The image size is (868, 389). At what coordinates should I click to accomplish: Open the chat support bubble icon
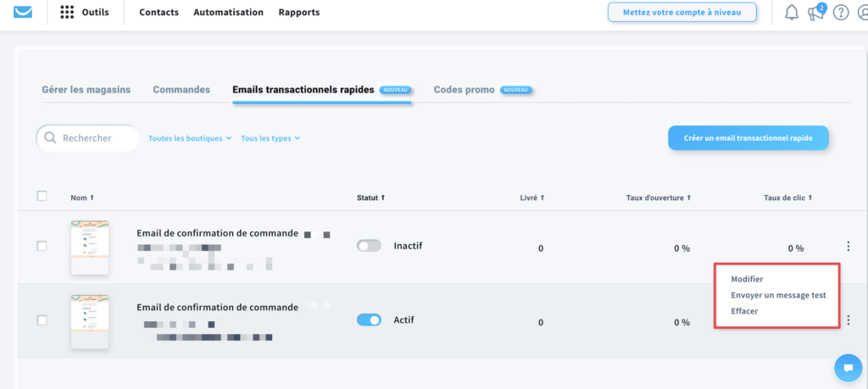(x=848, y=368)
